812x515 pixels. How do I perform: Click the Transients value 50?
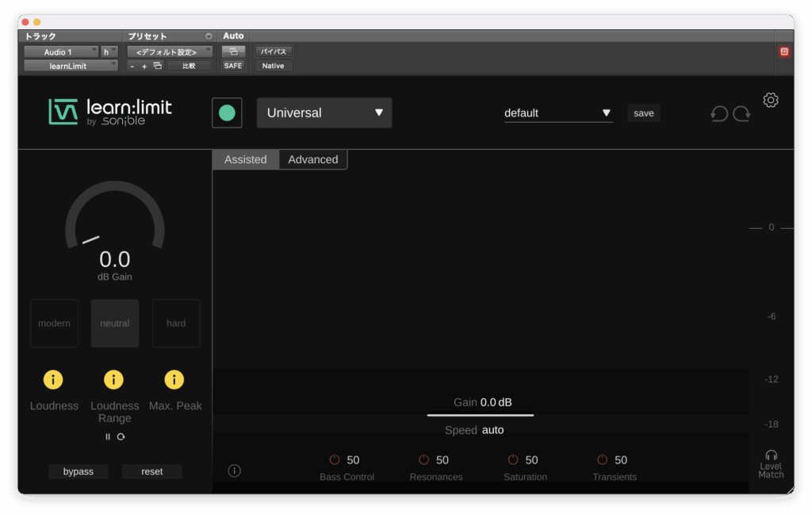coord(621,460)
